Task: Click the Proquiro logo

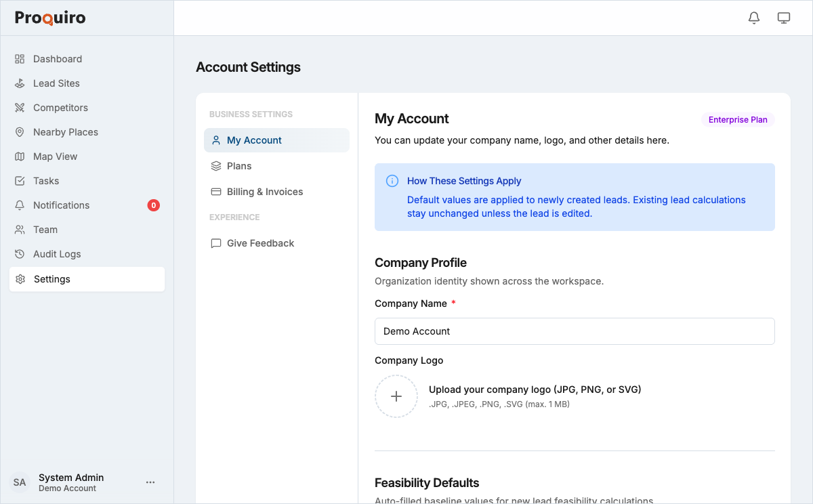Action: (x=49, y=18)
